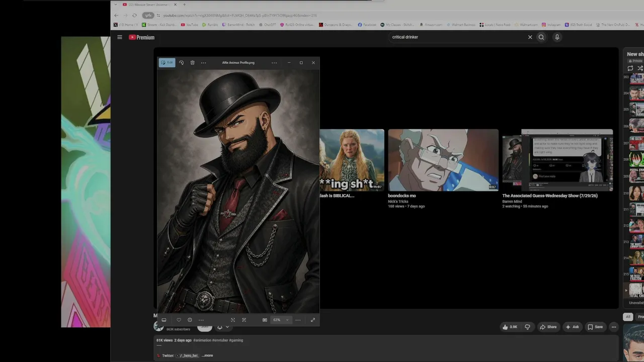
Task: Click the 'boondocks mo' video title
Action: [402, 196]
